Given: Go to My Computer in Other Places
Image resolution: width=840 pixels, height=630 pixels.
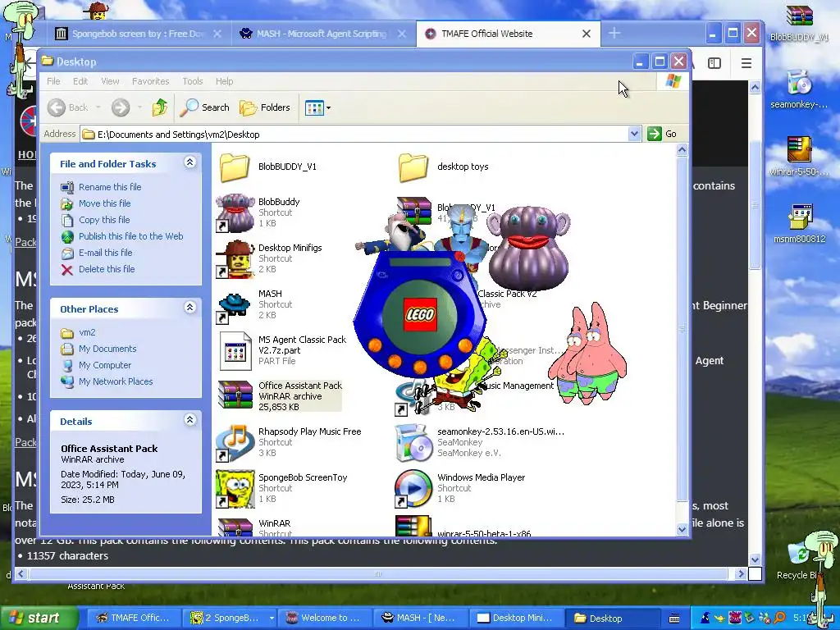Looking at the screenshot, I should pos(104,365).
